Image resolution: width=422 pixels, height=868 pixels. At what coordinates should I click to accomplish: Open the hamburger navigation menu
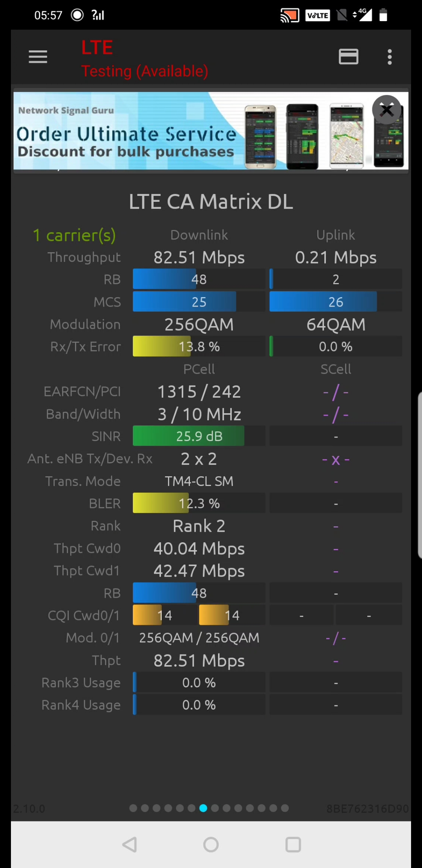[x=38, y=57]
